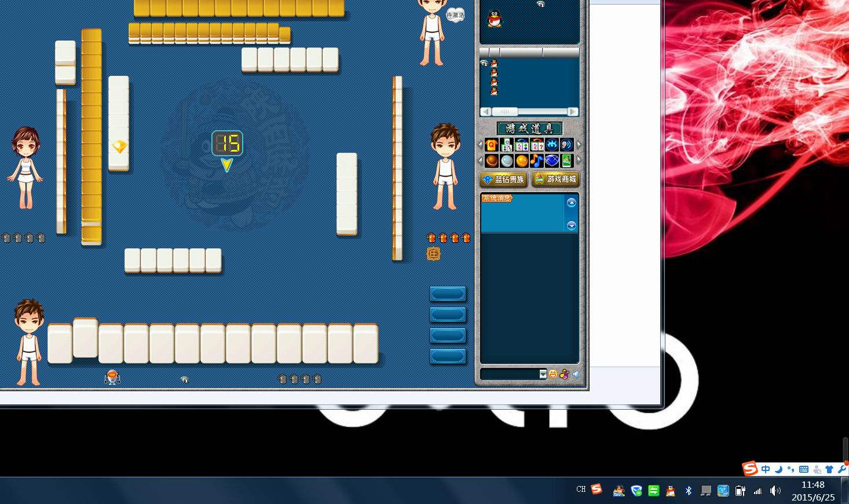Screen dimensions: 849x504
Task: Page the second item row left
Action: (x=480, y=160)
